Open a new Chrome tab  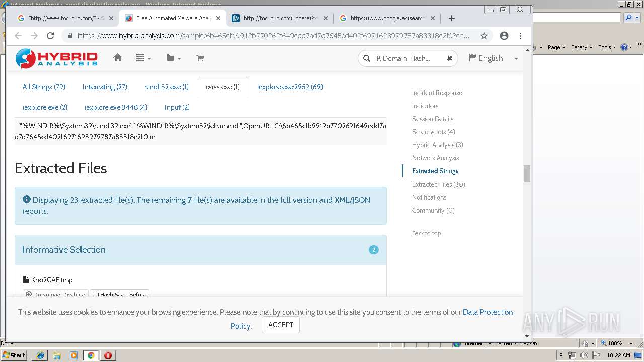pyautogui.click(x=452, y=18)
